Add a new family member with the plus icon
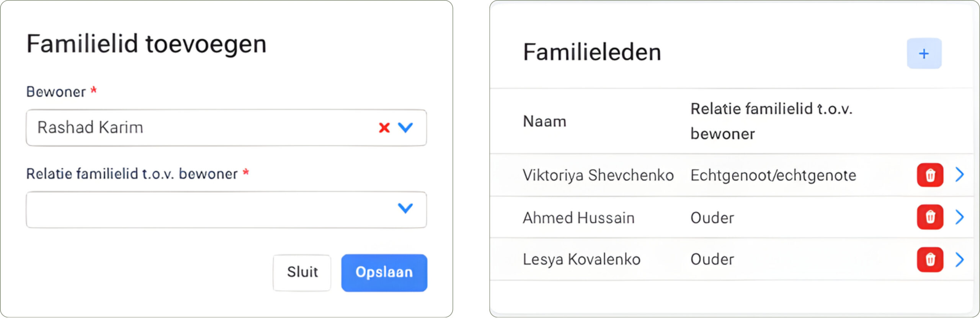980x318 pixels. tap(924, 54)
